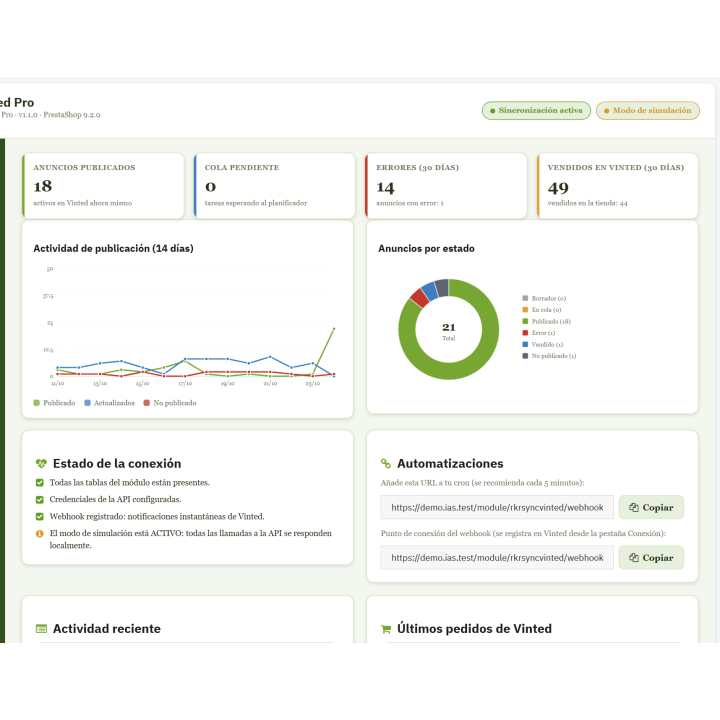The height and width of the screenshot is (720, 720).
Task: Click the 'Anuncios por estado' heading
Action: 426,248
